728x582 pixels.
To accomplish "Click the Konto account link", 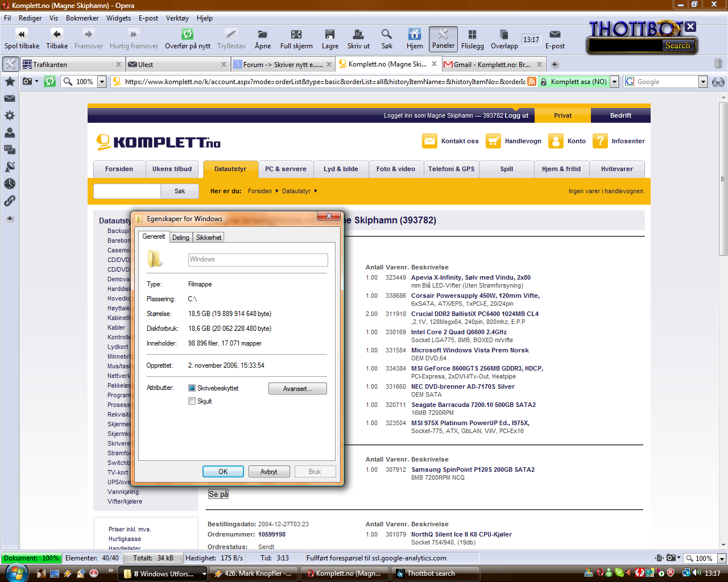I will 567,141.
